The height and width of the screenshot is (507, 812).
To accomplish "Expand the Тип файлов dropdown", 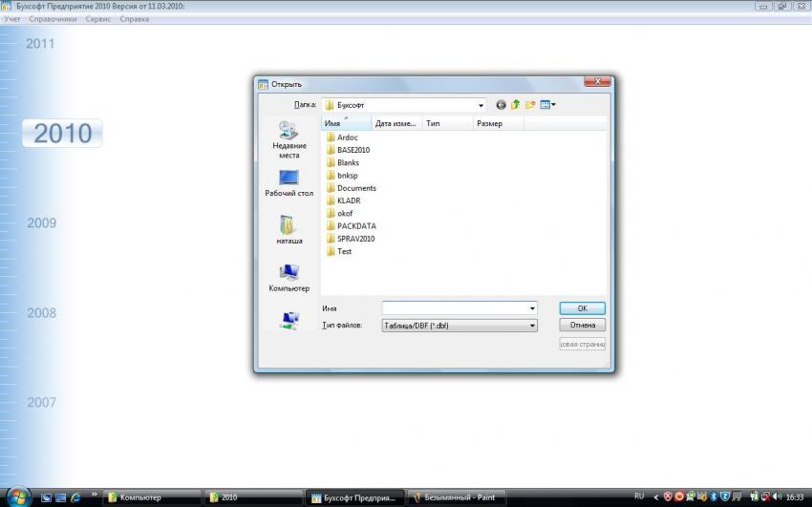I will 532,326.
